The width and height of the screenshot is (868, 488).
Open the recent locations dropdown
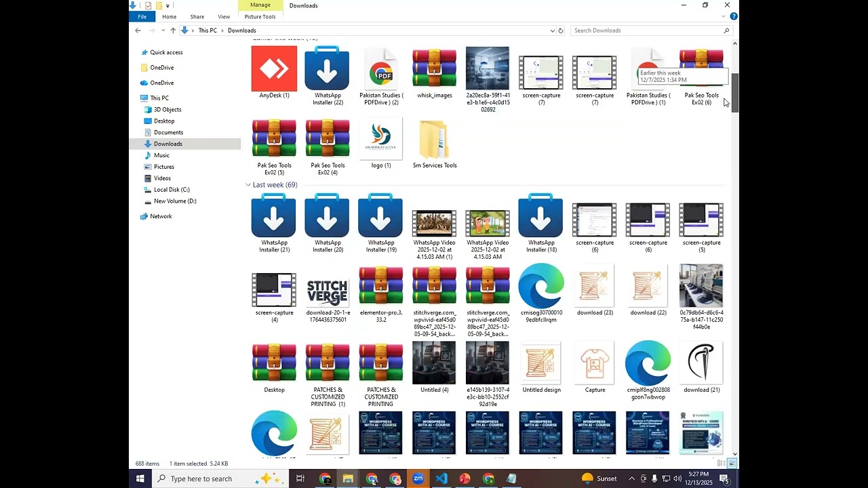[163, 30]
